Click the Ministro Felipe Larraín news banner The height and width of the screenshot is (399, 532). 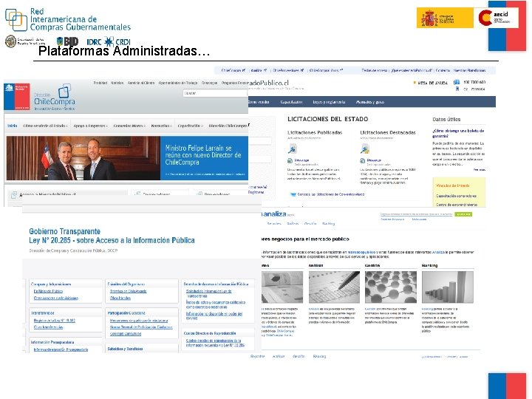127,158
